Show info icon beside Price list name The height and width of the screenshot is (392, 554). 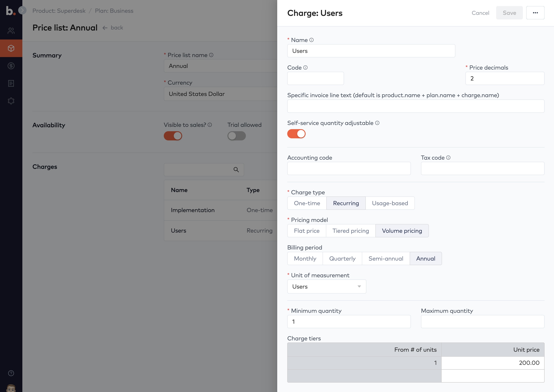tap(211, 55)
